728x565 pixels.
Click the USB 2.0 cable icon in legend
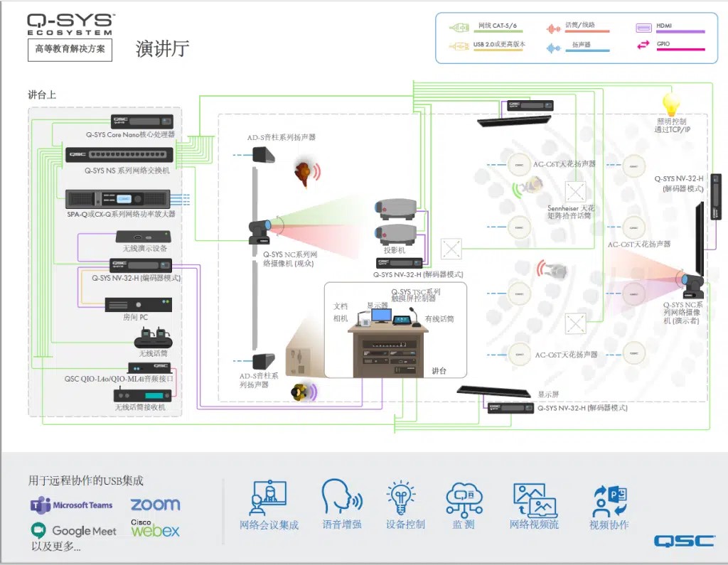(x=459, y=46)
